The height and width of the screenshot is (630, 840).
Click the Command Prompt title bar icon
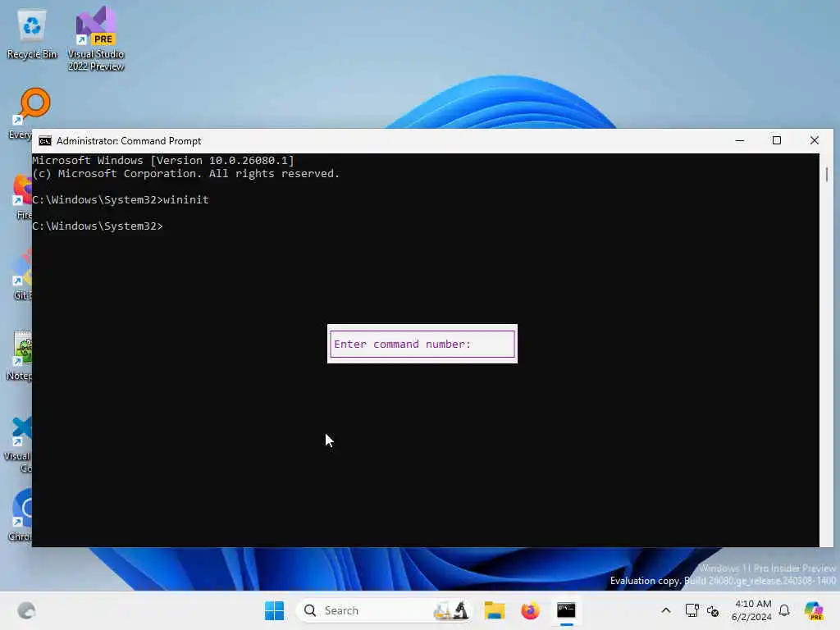coord(45,141)
